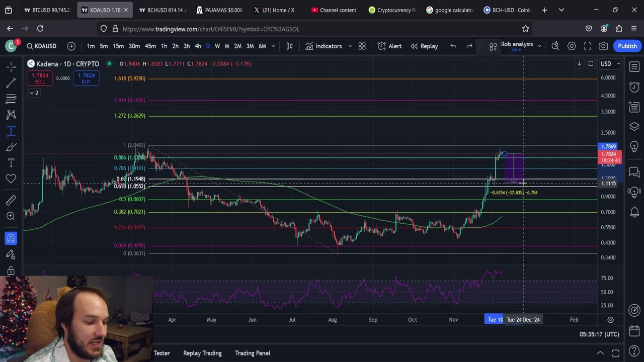Open the layout setup grid icon
Screen dimensions: 644x362
point(493,46)
